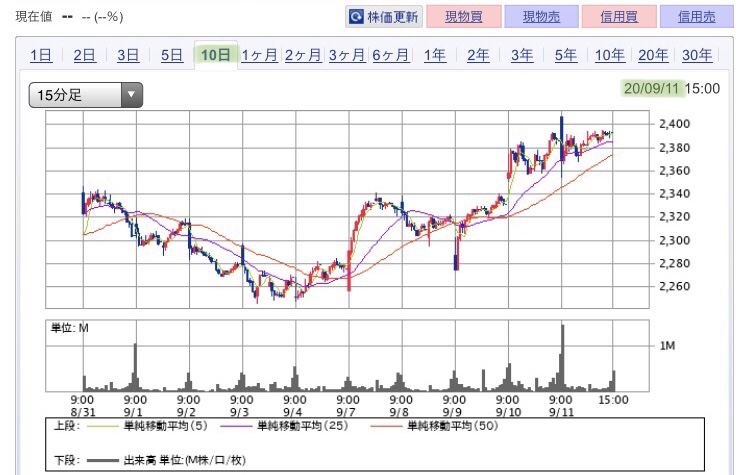Click the 現物買 button

[464, 17]
